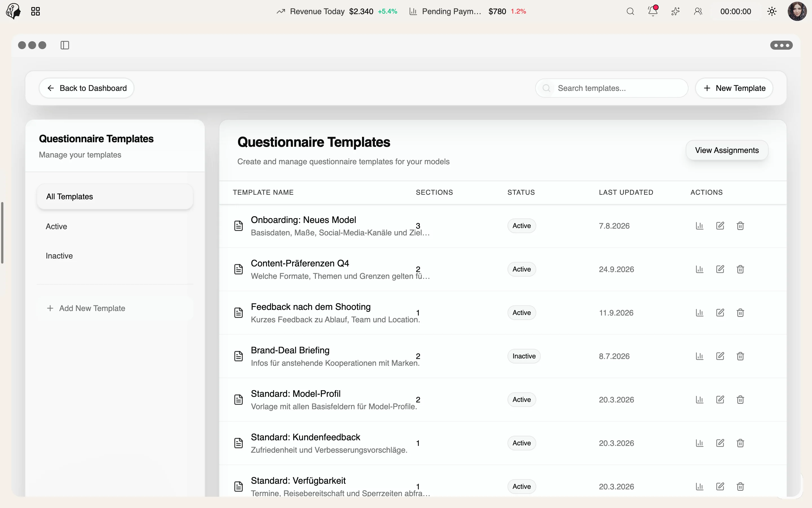Delete the Feedback nach dem Shooting template

pyautogui.click(x=740, y=312)
